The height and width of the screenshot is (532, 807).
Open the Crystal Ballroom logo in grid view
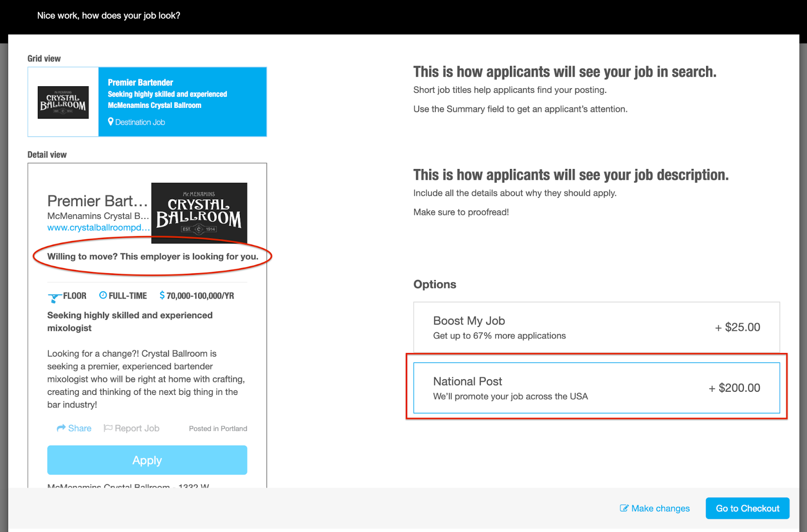63,102
